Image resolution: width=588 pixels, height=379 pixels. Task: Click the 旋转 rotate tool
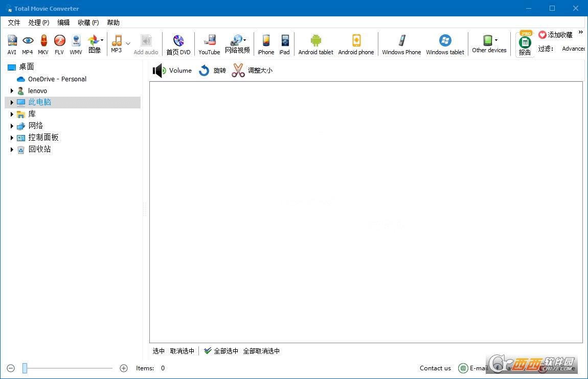tap(212, 71)
